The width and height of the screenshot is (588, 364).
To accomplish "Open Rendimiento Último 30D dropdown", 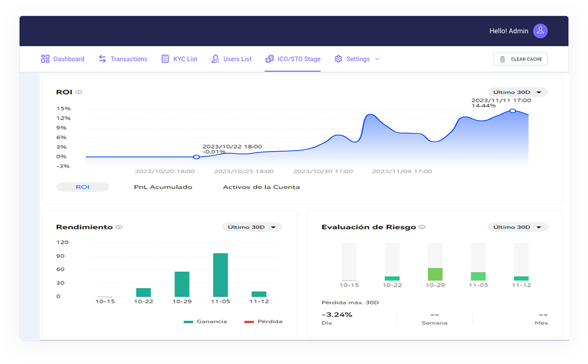I will pos(252,227).
